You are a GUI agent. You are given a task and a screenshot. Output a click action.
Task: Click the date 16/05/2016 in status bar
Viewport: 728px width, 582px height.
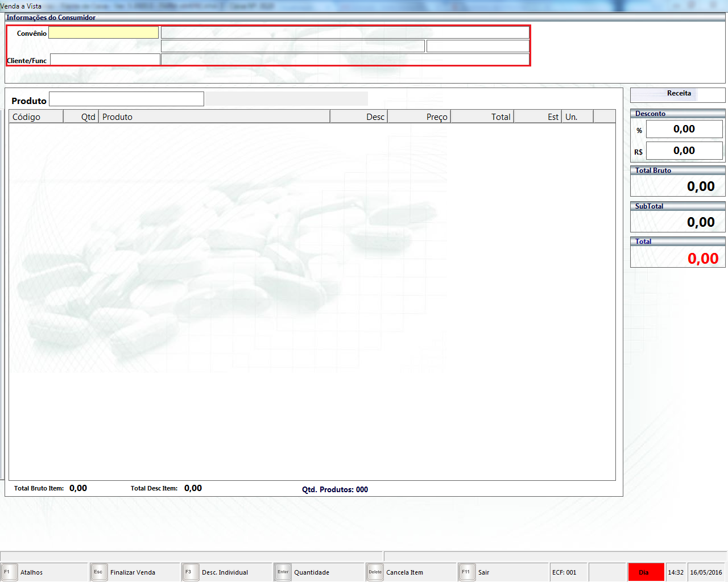tap(706, 572)
